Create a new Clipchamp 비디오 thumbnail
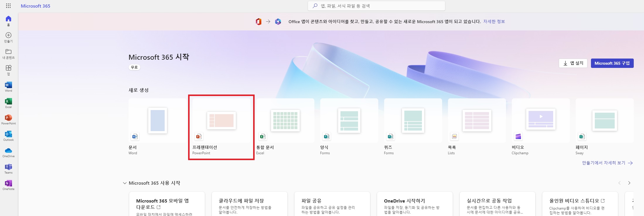 click(x=541, y=119)
